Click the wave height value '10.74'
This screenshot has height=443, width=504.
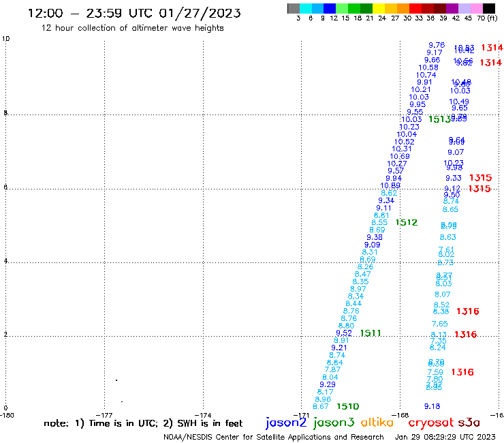click(426, 75)
